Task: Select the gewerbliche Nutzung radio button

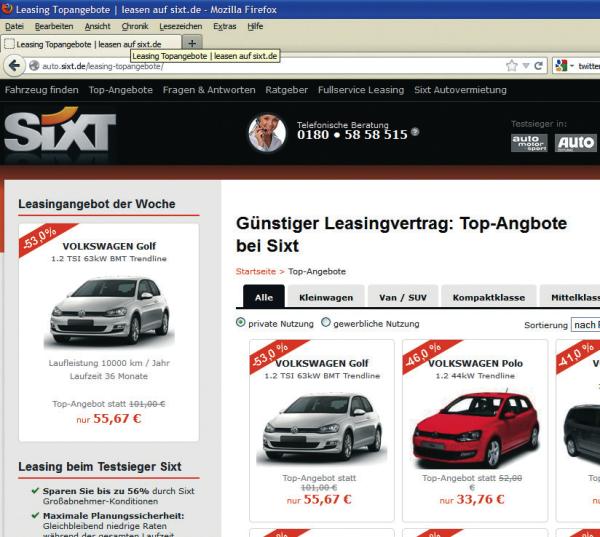Action: click(x=326, y=323)
